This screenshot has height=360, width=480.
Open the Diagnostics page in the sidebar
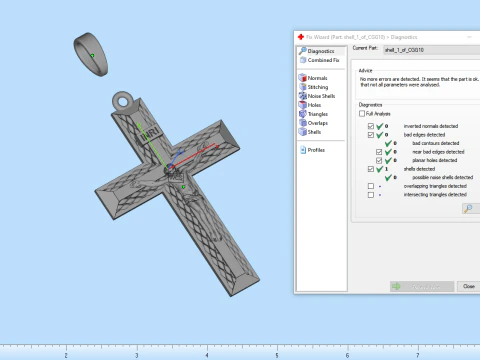click(x=321, y=51)
